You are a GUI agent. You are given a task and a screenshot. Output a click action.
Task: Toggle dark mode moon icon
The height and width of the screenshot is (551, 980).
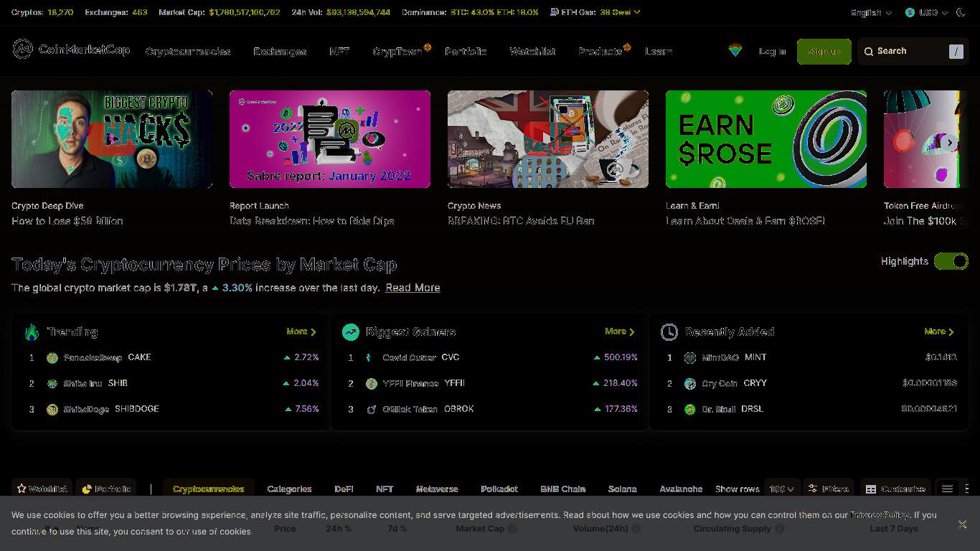tap(961, 12)
